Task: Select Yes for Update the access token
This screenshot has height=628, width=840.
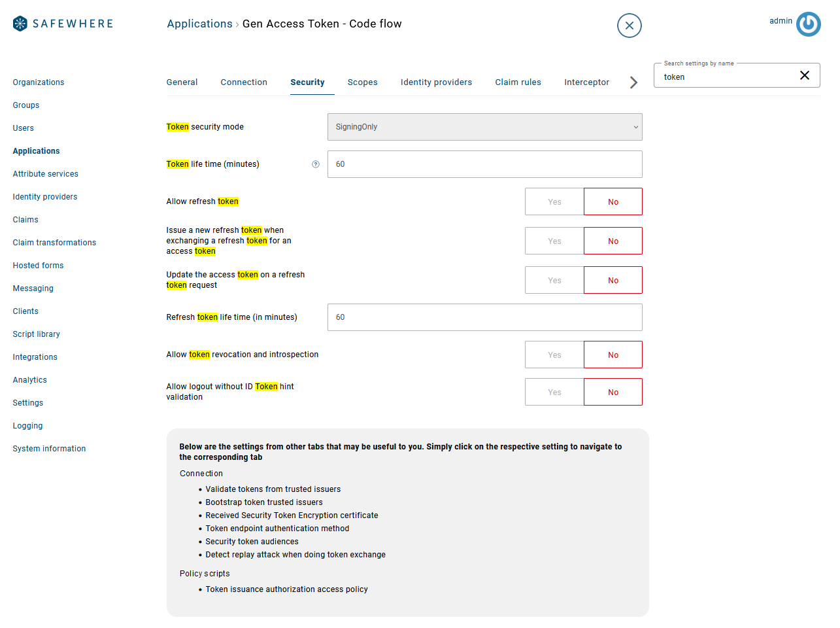Action: [x=554, y=280]
